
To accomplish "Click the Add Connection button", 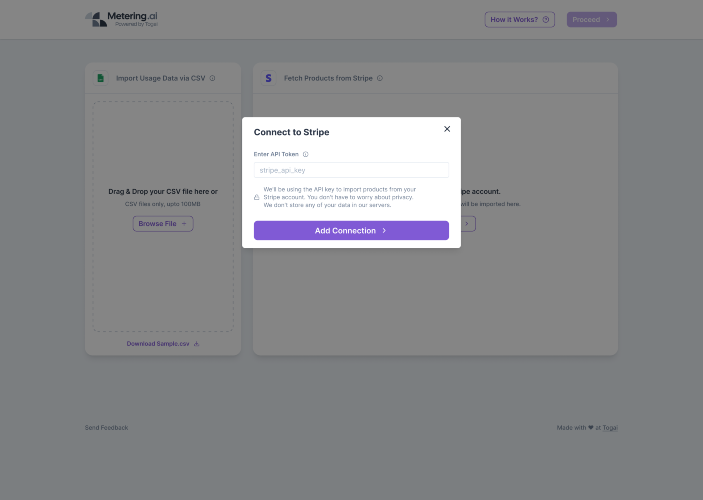I will point(351,231).
